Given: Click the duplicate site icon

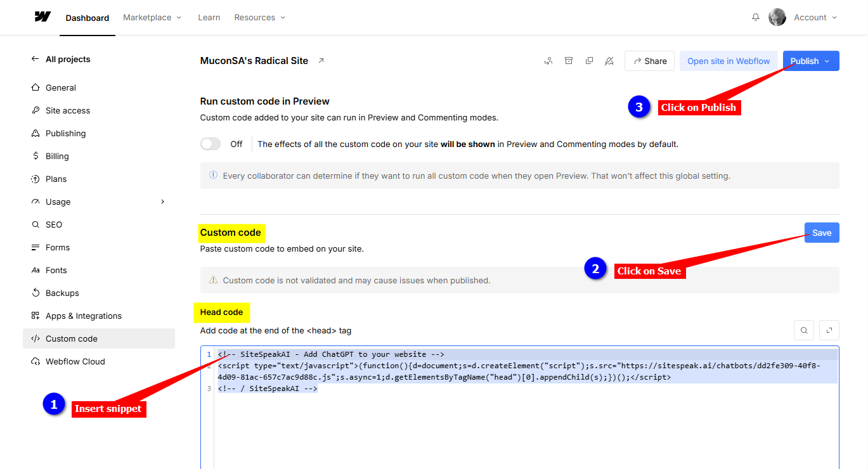Looking at the screenshot, I should coord(589,61).
